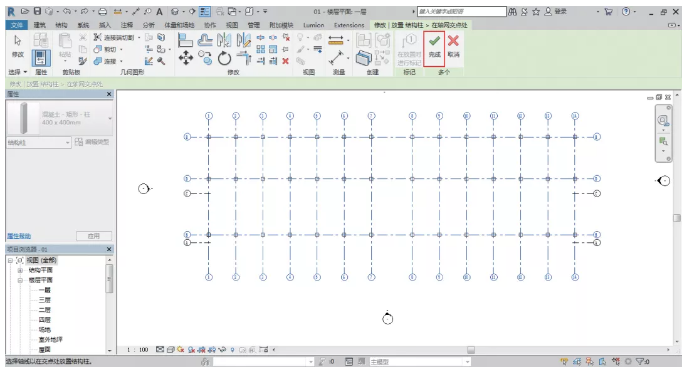Open the Help question mark icon

coord(626,12)
